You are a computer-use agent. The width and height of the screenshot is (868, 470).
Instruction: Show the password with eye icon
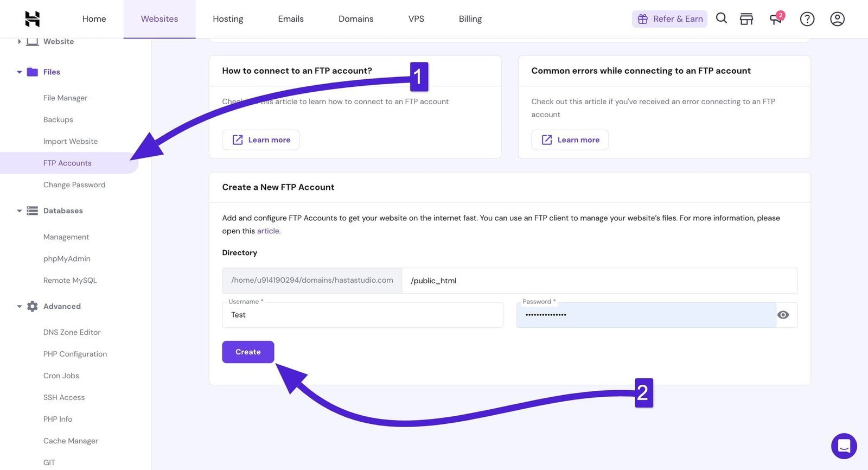pyautogui.click(x=783, y=315)
